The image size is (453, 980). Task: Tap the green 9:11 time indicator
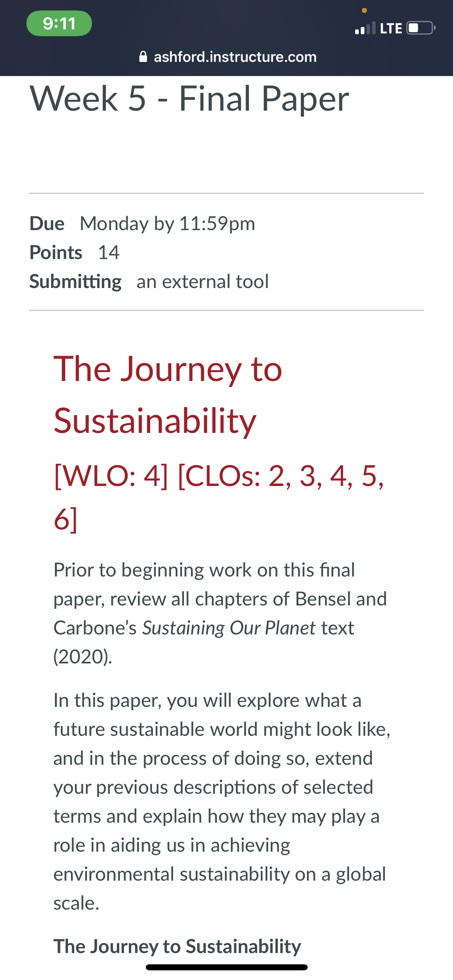click(x=59, y=23)
